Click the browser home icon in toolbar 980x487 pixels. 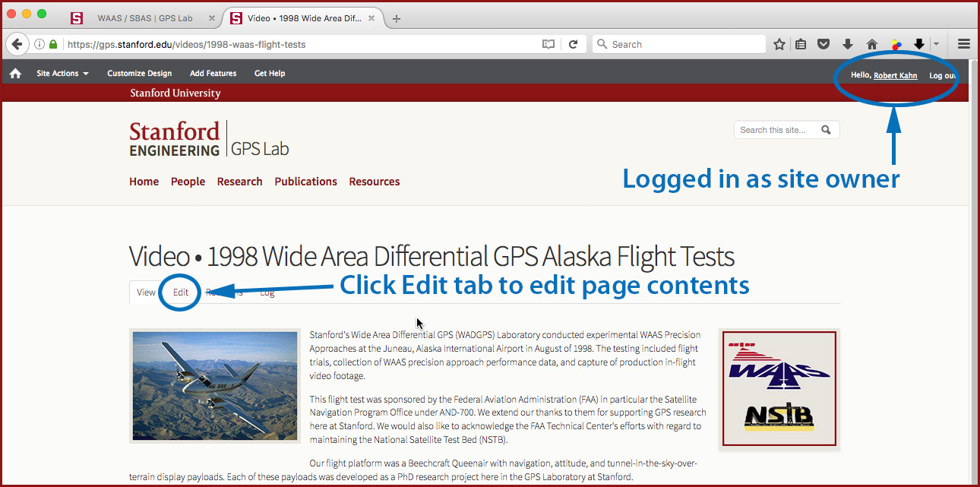click(872, 44)
